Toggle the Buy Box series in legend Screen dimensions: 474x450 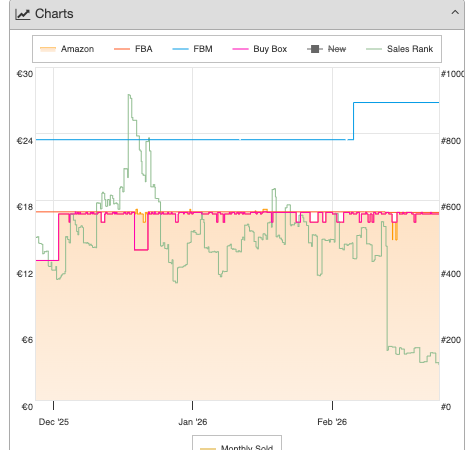[x=260, y=49]
